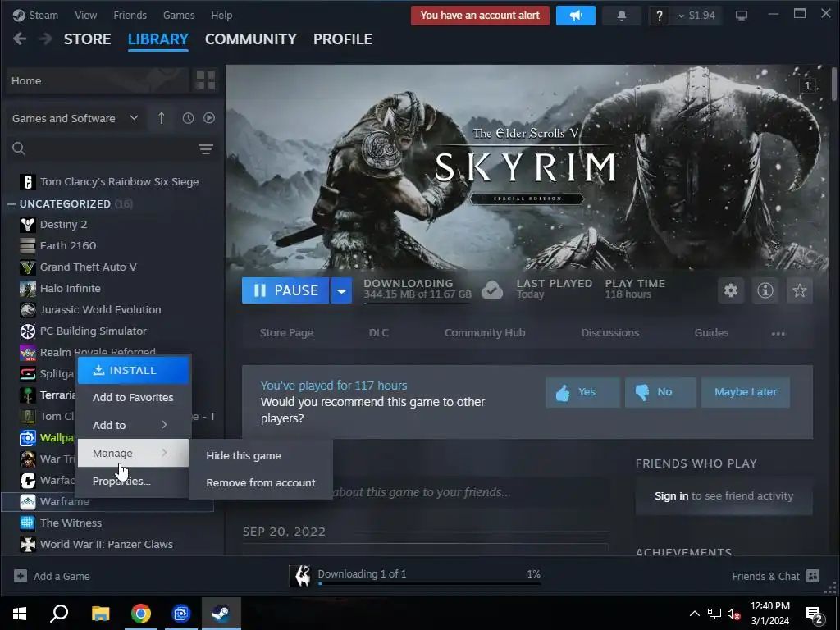Open announcements megaphone icon
This screenshot has height=630, width=840.
pos(575,16)
